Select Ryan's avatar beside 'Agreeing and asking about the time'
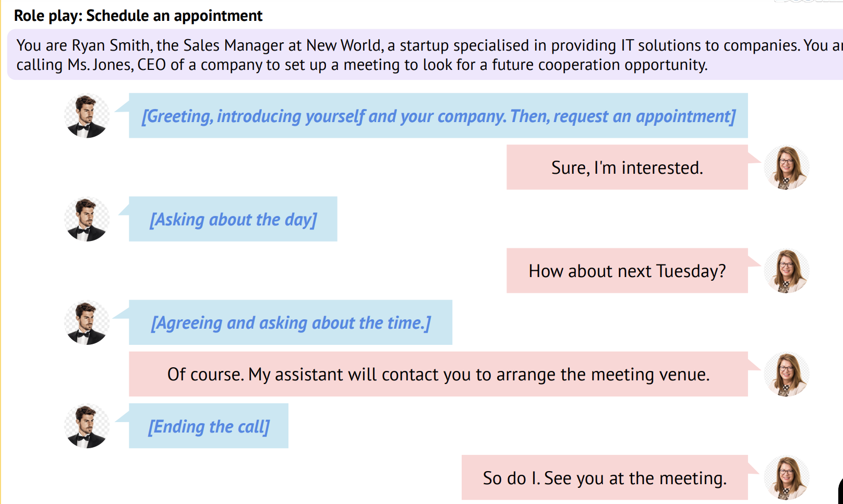Image resolution: width=843 pixels, height=504 pixels. click(87, 322)
